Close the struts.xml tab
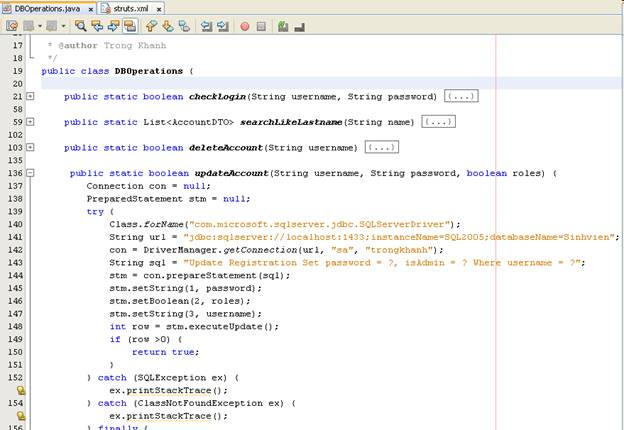 (x=159, y=9)
